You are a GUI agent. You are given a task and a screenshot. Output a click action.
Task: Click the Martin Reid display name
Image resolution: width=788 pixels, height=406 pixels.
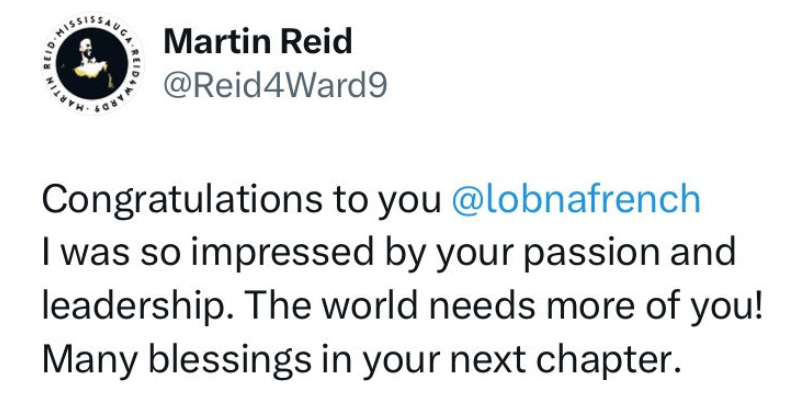tap(258, 41)
